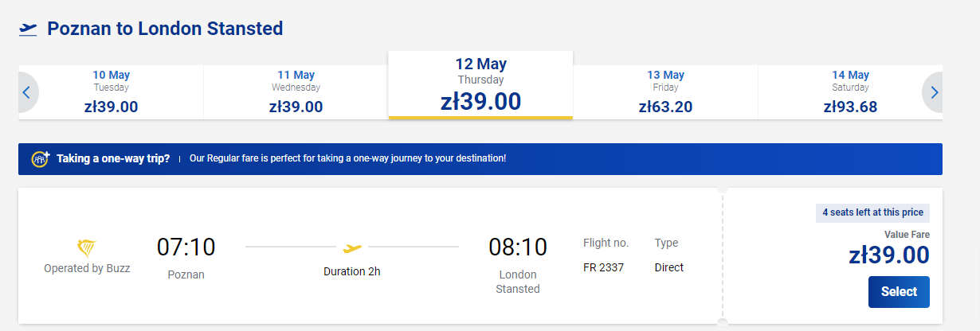The width and height of the screenshot is (980, 331).
Task: Click the yellow plane icon above Duration 2h
Action: coord(352,247)
